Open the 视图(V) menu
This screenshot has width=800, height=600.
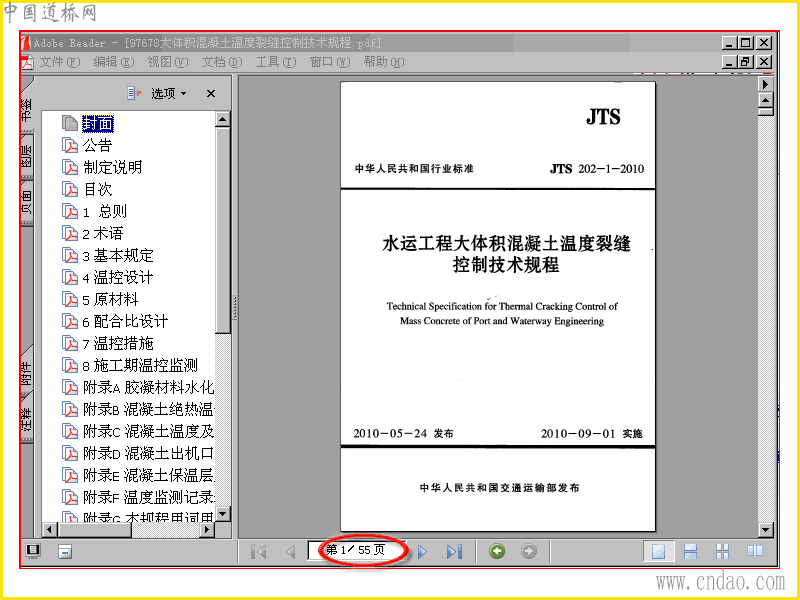tap(167, 62)
